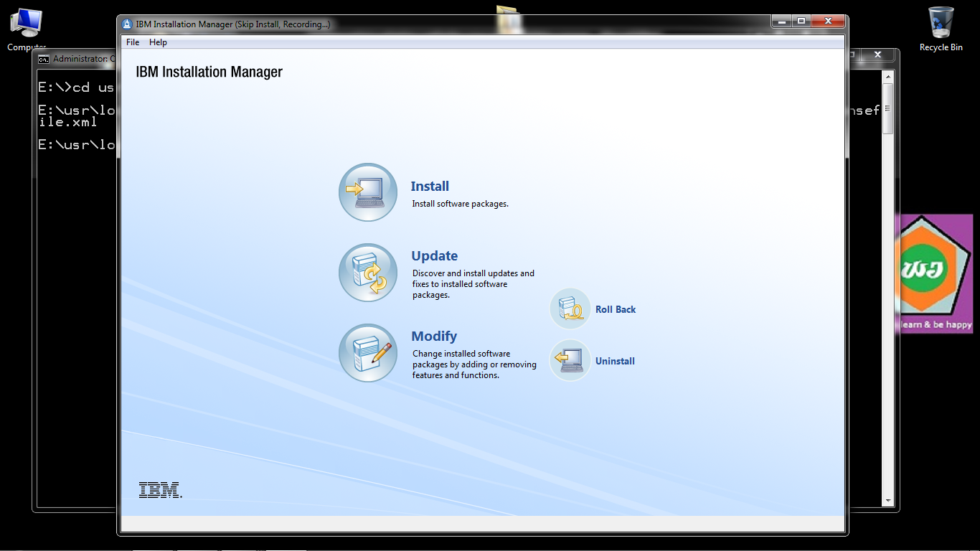Click the Update heading link

tap(435, 256)
